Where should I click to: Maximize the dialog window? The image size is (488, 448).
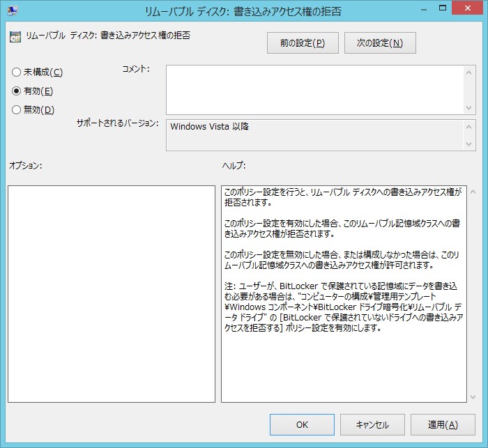442,8
